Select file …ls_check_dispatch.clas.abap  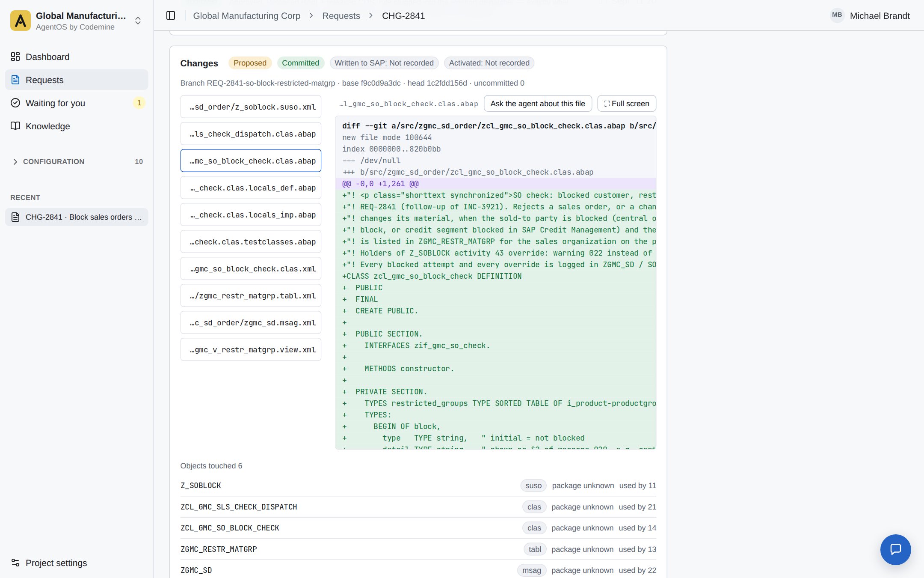[251, 134]
